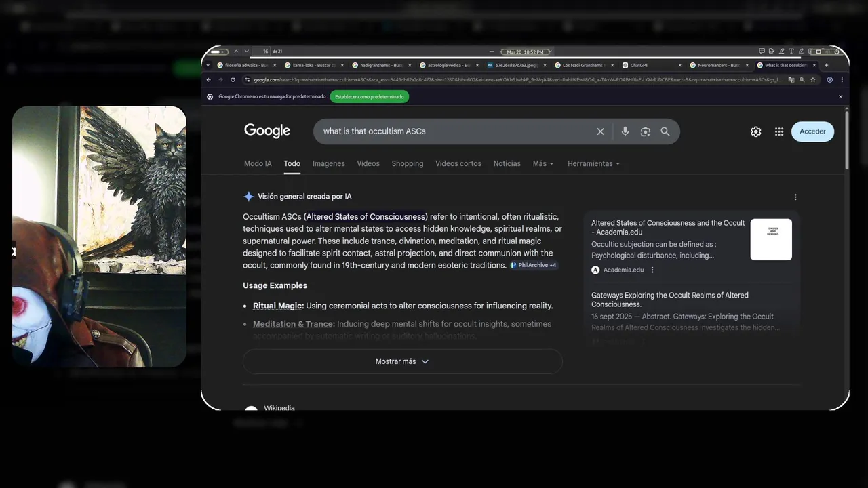868x488 pixels.
Task: Open the Meditation & Trance link
Action: click(294, 324)
